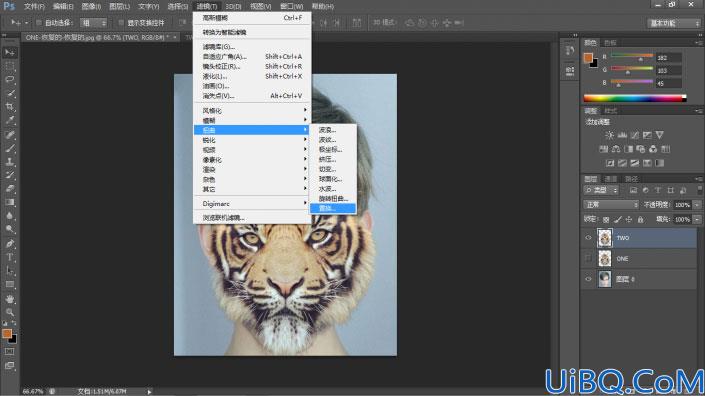
Task: Select the Eyedropper tool
Action: [9, 120]
